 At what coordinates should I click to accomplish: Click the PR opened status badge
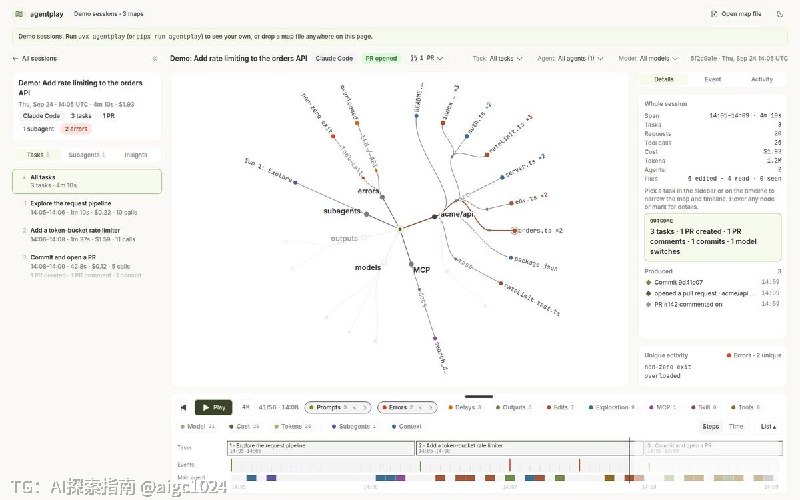[381, 59]
